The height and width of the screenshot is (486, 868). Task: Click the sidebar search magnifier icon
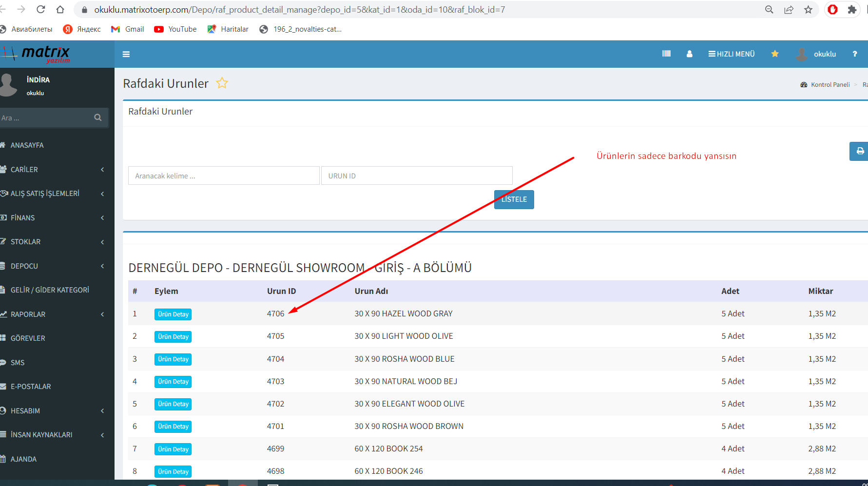point(98,117)
